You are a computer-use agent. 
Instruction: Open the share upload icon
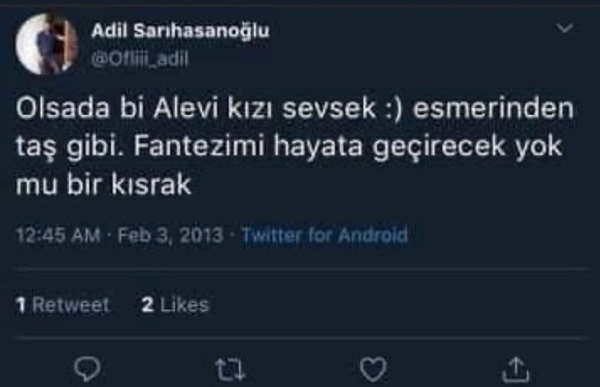[x=515, y=369]
